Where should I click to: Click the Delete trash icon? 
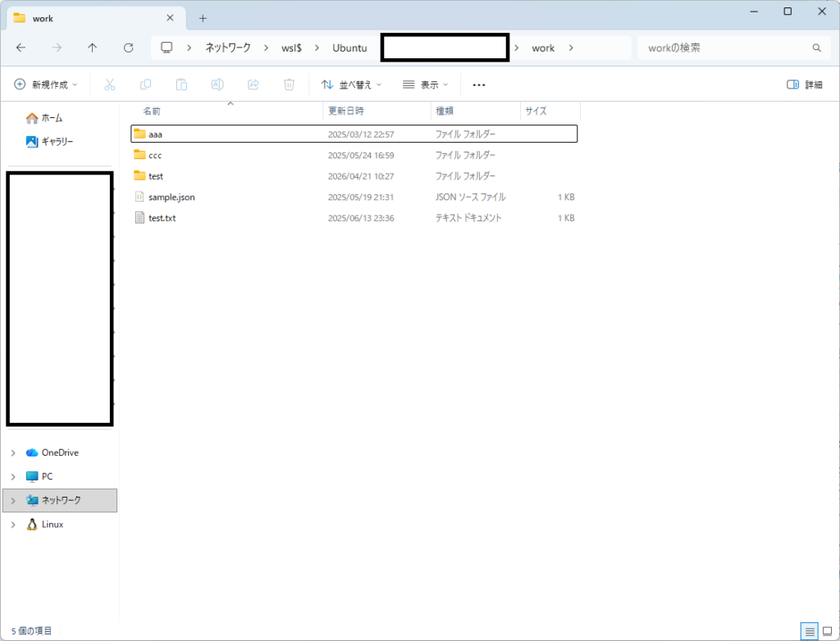pos(289,84)
